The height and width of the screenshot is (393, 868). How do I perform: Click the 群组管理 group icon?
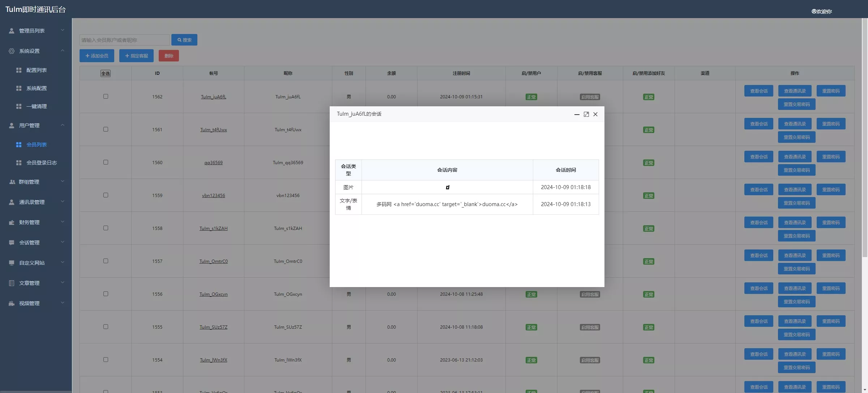tap(12, 182)
